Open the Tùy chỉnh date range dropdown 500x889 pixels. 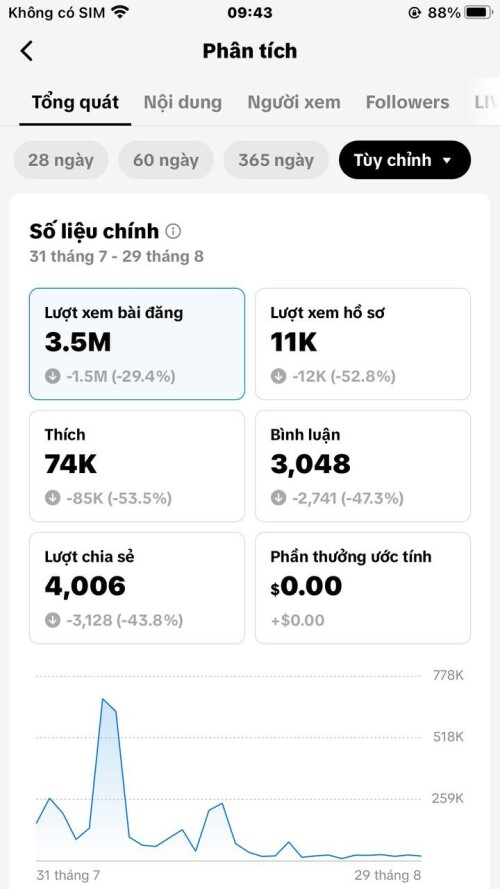[x=405, y=160]
